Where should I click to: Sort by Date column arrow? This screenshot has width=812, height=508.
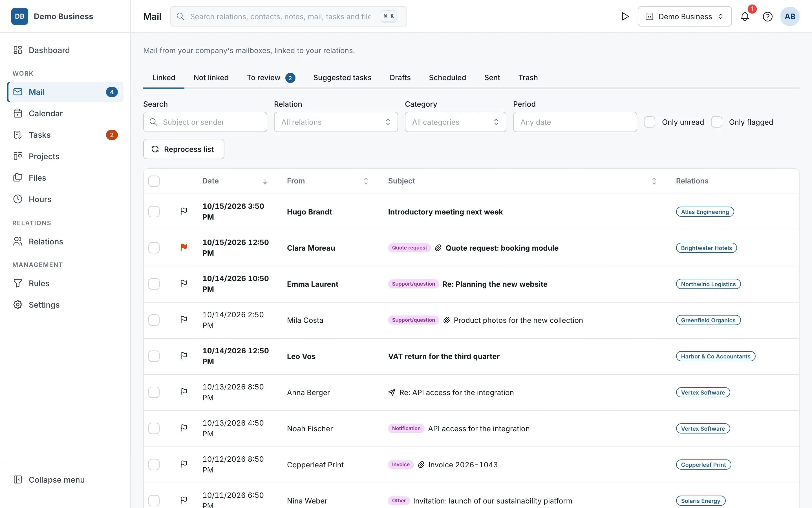coord(265,181)
